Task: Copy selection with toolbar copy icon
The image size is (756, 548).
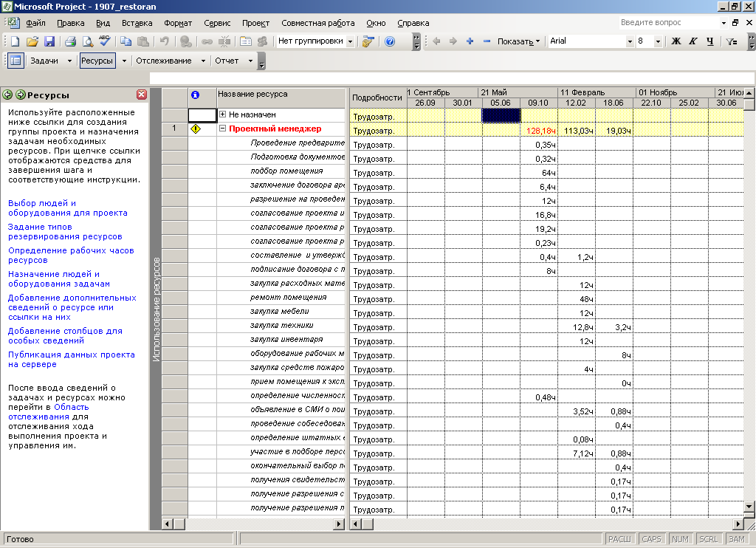Action: 126,41
